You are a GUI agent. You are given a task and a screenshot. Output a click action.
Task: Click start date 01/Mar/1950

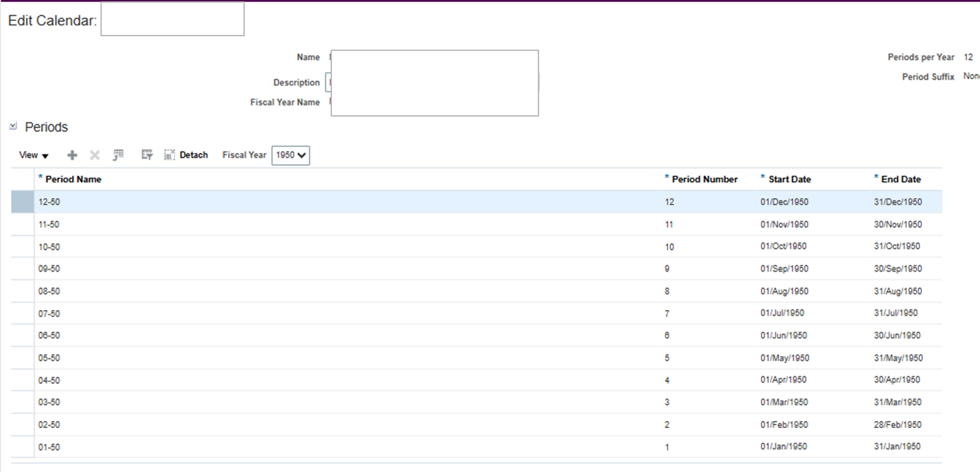pyautogui.click(x=784, y=402)
